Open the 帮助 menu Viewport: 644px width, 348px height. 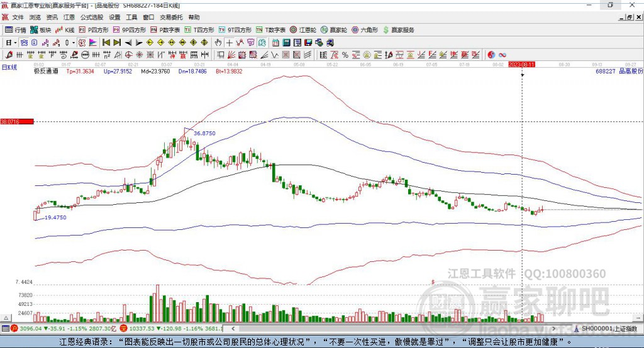(x=194, y=17)
